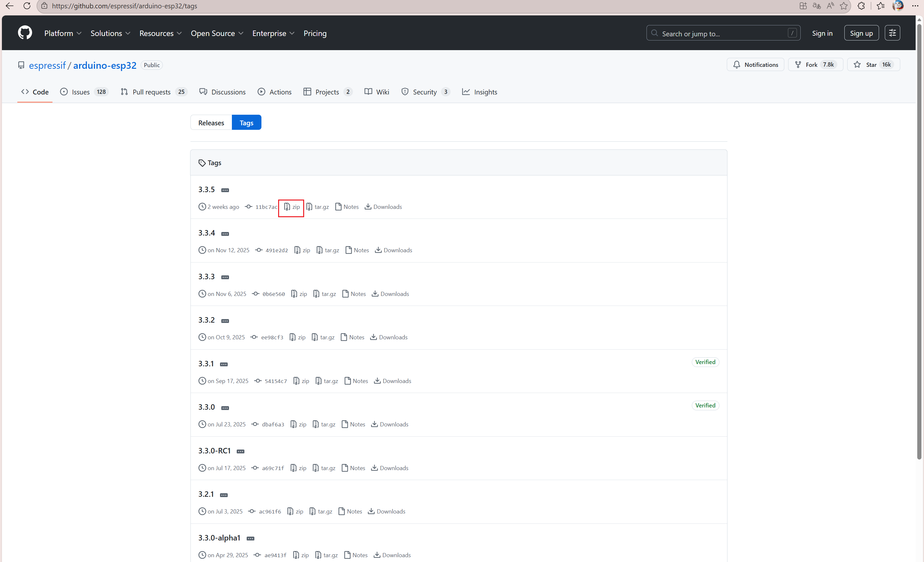924x562 pixels.
Task: Open commit 0b6e560 for tag 3.3.3
Action: pos(273,294)
